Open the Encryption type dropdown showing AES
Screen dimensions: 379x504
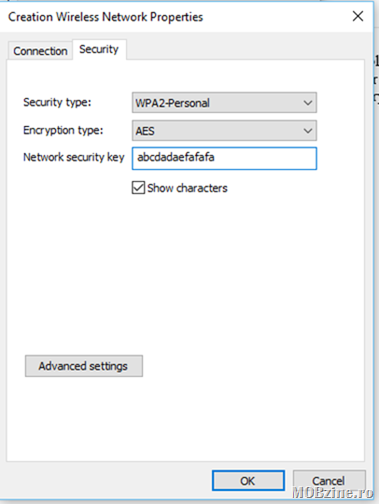[x=224, y=131]
